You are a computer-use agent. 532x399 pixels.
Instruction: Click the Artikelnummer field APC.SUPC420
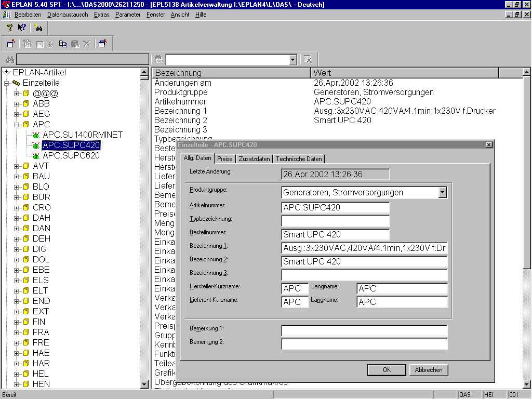tap(336, 207)
